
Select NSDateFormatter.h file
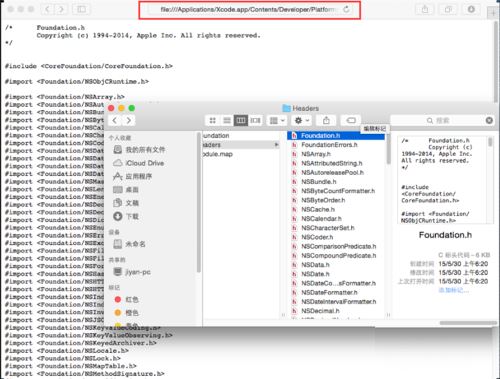[337, 292]
